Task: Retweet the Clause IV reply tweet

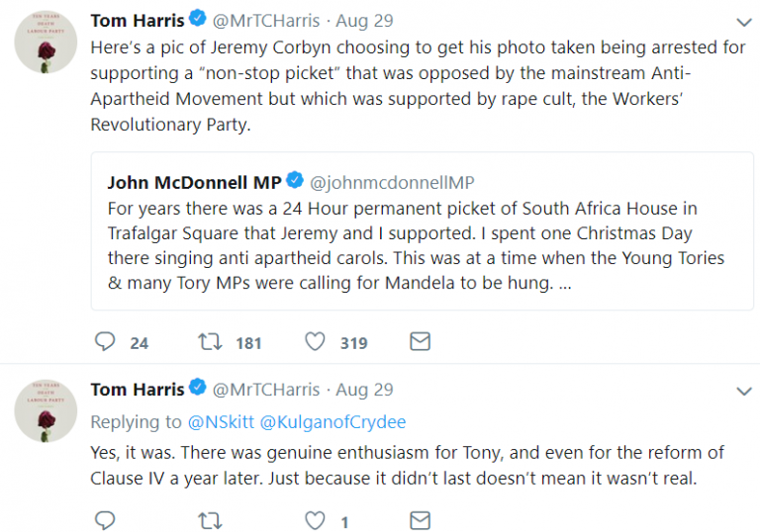Action: coord(210,520)
